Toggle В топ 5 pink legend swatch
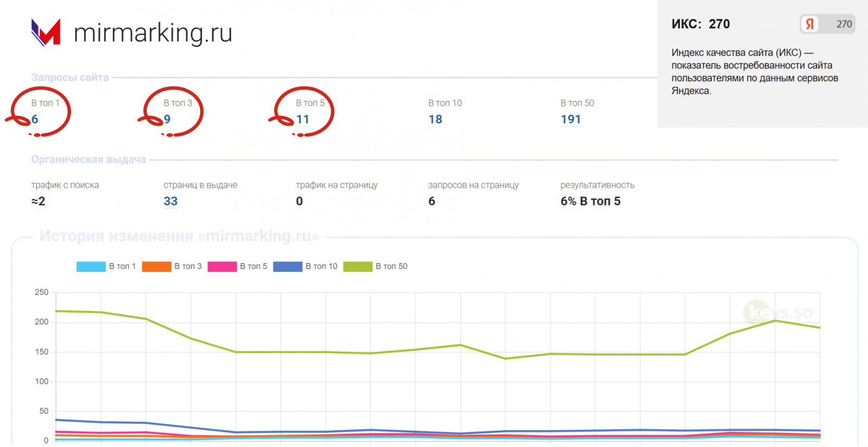The width and height of the screenshot is (868, 447). (222, 266)
